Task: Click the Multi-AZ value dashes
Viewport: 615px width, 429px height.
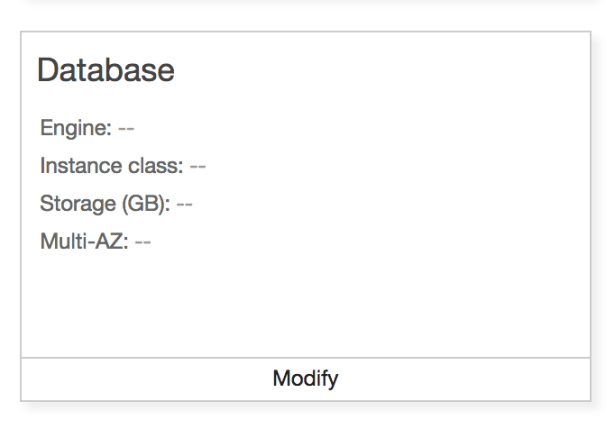Action: [x=142, y=242]
